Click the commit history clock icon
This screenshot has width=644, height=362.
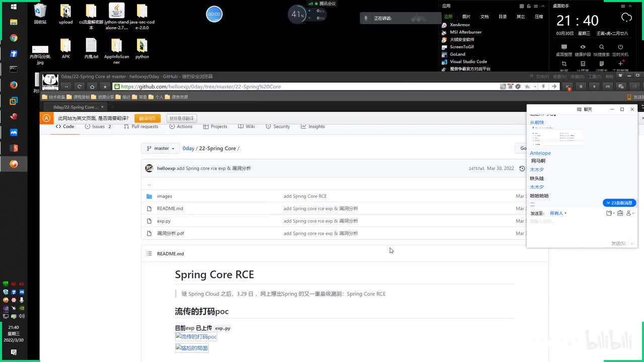522,168
